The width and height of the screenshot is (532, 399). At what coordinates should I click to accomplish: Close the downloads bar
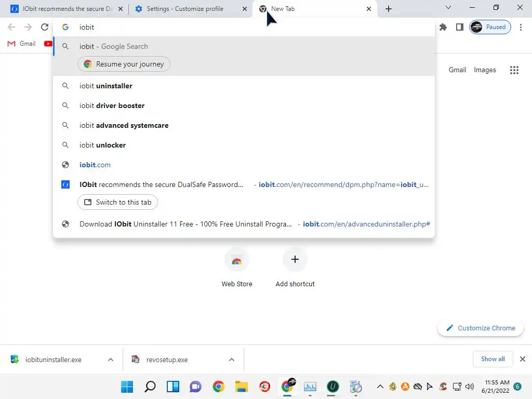pos(523,359)
